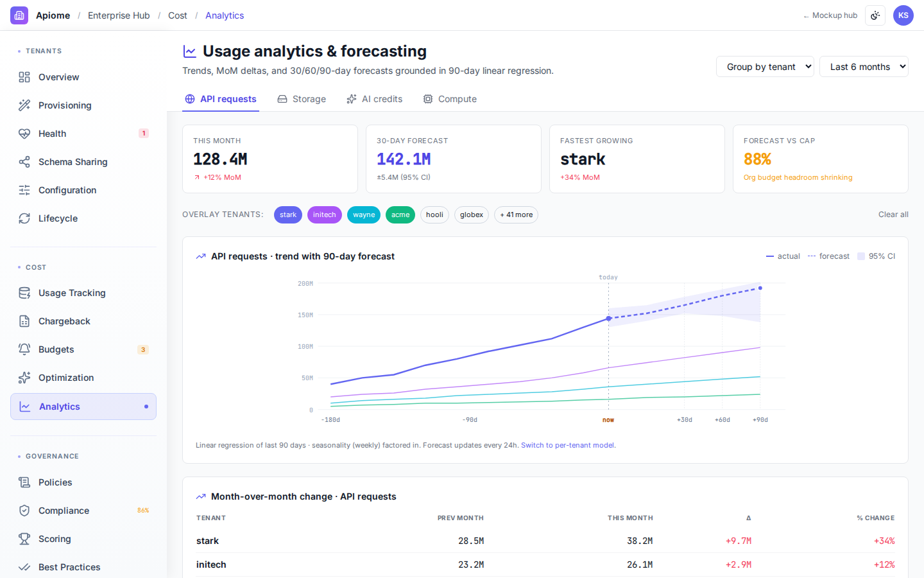This screenshot has height=578, width=924.
Task: Click the 30-day forecast 142.1M card
Action: 454,159
